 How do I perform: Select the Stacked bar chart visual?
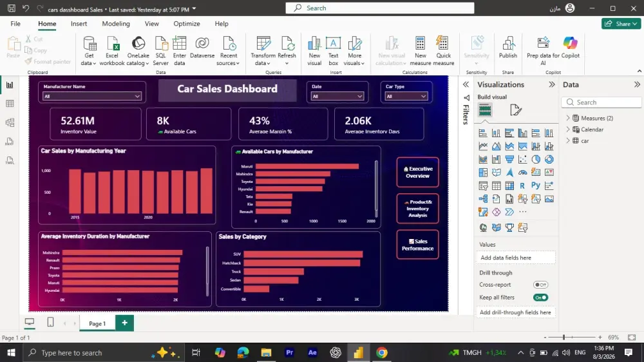pyautogui.click(x=483, y=133)
